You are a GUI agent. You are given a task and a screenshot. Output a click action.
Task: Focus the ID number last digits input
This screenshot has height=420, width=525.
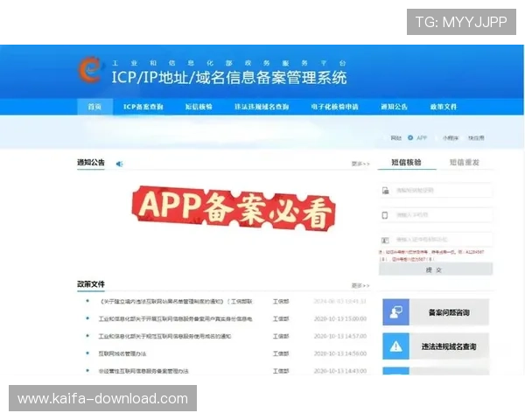point(436,240)
